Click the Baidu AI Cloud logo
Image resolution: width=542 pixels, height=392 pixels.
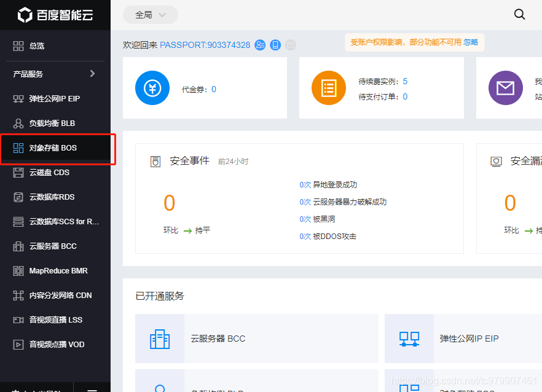tap(55, 15)
